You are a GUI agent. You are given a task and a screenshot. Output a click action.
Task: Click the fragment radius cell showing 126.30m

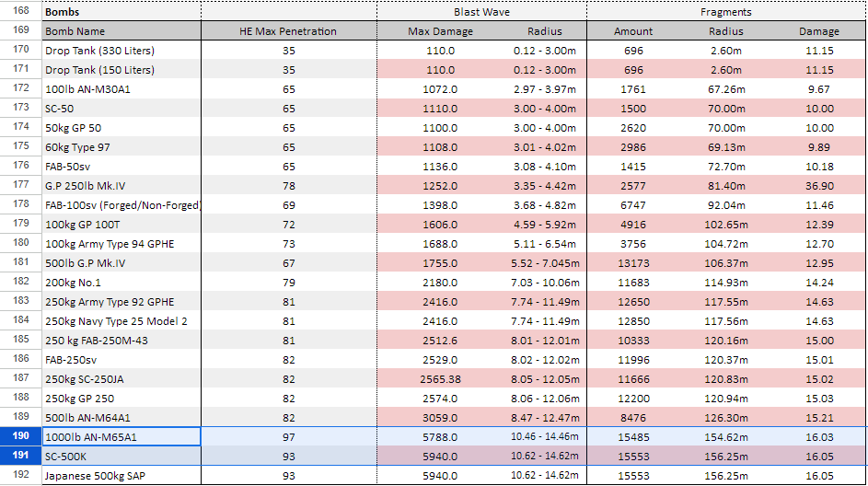click(x=726, y=418)
